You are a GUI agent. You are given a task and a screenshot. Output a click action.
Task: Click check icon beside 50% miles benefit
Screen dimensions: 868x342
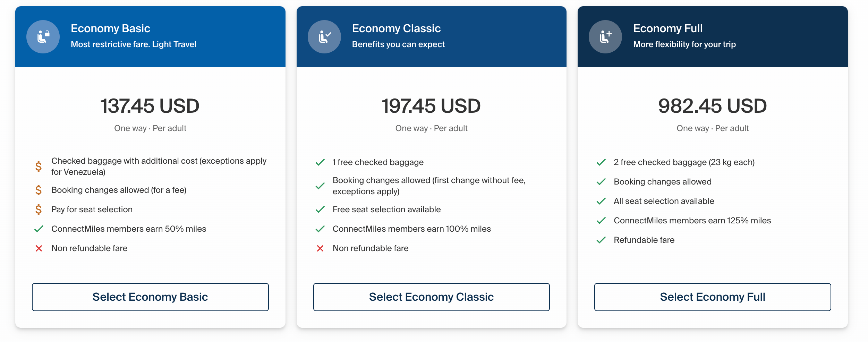point(39,229)
